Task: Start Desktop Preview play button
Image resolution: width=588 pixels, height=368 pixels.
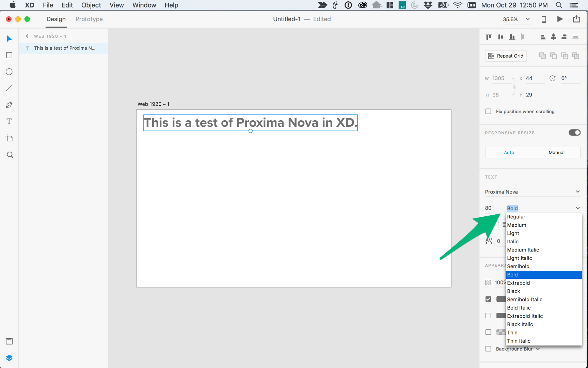Action: (560, 19)
